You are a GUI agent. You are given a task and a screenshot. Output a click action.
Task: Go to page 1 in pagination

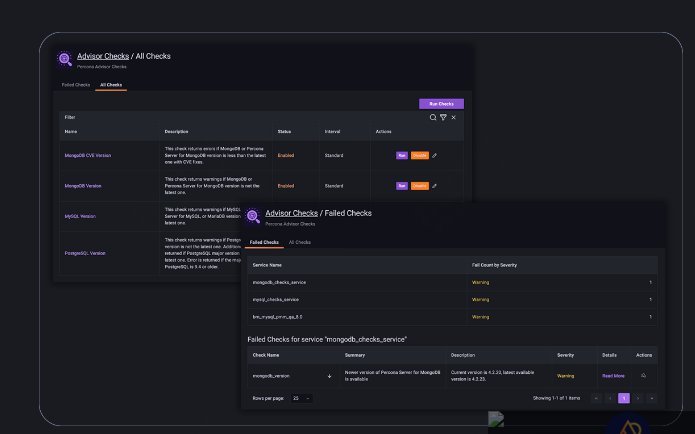tap(623, 398)
